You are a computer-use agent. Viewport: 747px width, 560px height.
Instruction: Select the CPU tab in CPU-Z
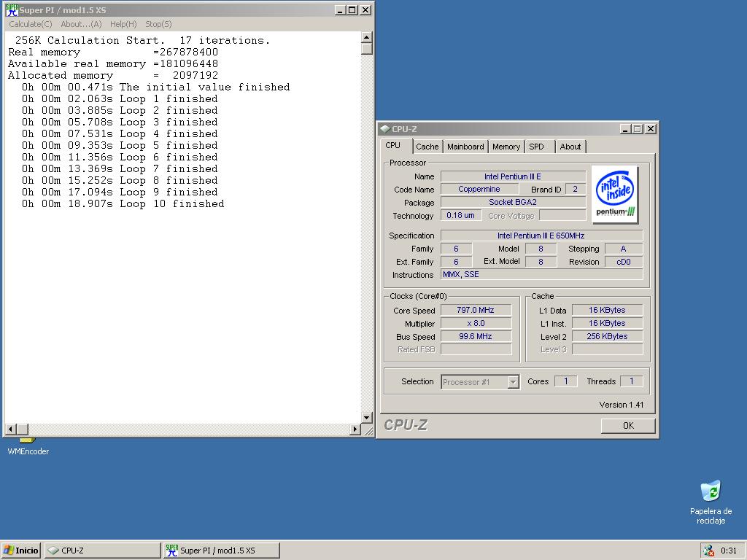(393, 145)
